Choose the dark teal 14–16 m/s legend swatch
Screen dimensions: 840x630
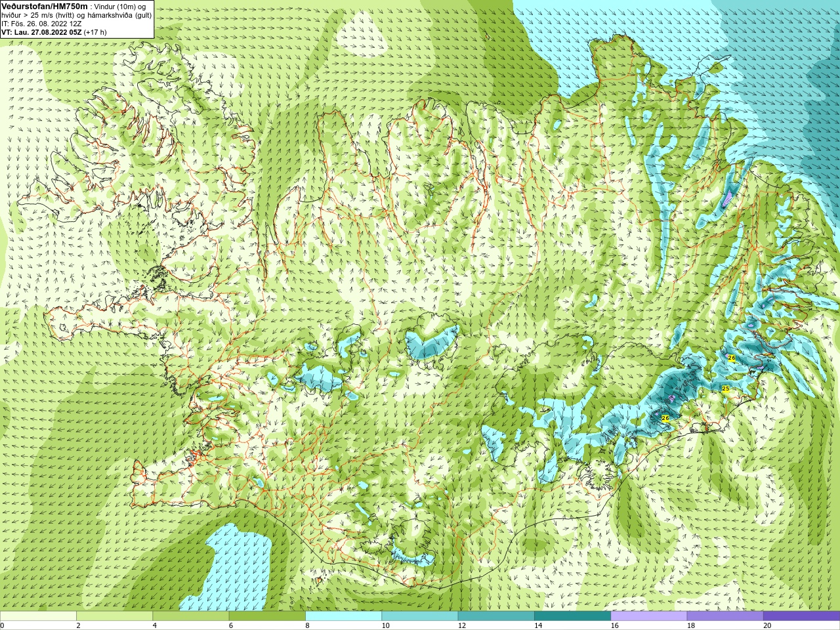pyautogui.click(x=572, y=616)
